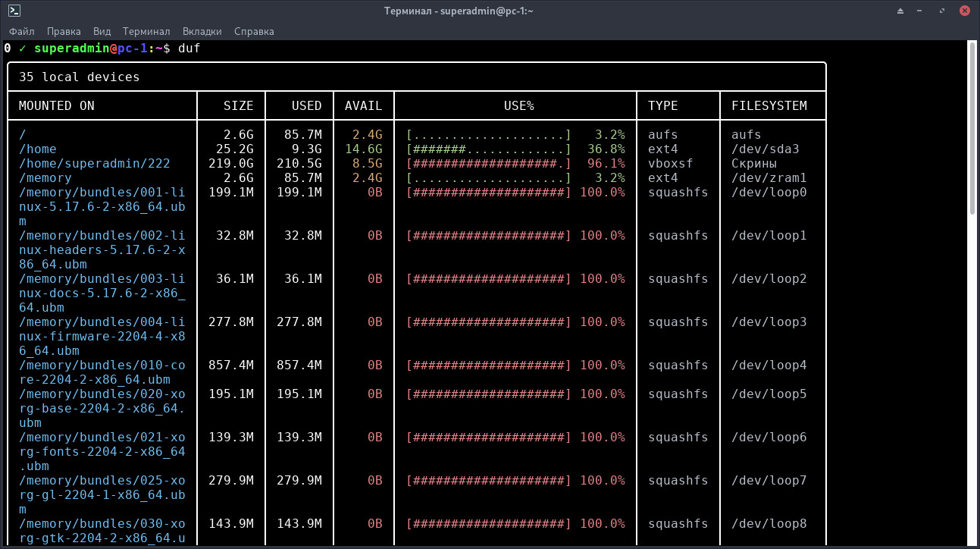Click the 021-xorg-fonts bundle path
The height and width of the screenshot is (549, 980).
click(x=102, y=451)
